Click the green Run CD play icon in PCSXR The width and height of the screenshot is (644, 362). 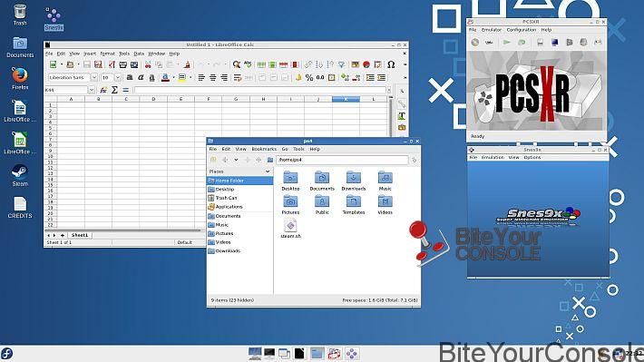(x=507, y=42)
